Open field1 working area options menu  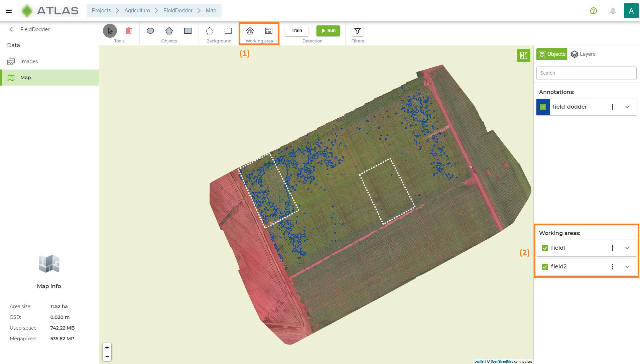pyautogui.click(x=613, y=248)
